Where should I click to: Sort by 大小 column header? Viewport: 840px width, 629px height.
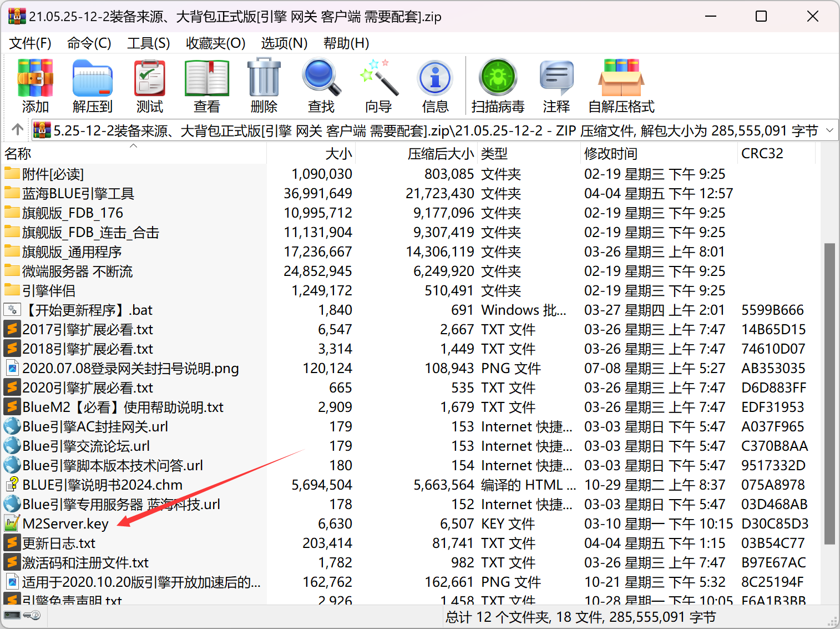pyautogui.click(x=311, y=153)
